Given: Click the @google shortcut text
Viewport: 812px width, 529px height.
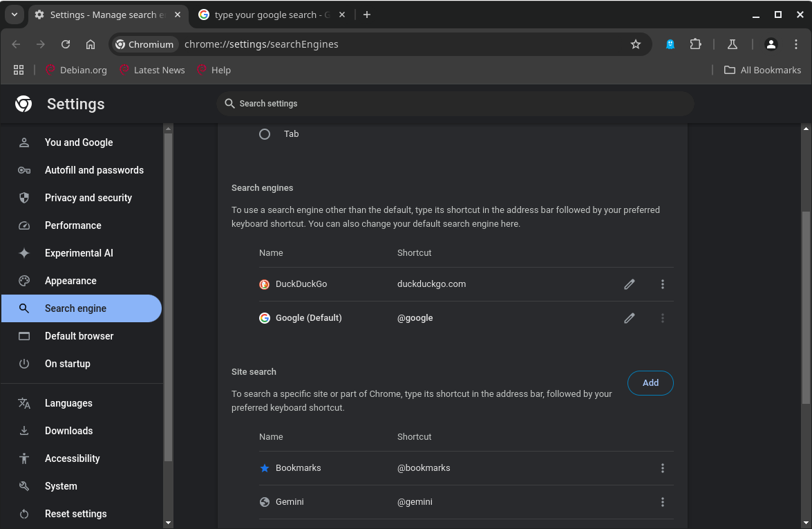Looking at the screenshot, I should coord(415,318).
